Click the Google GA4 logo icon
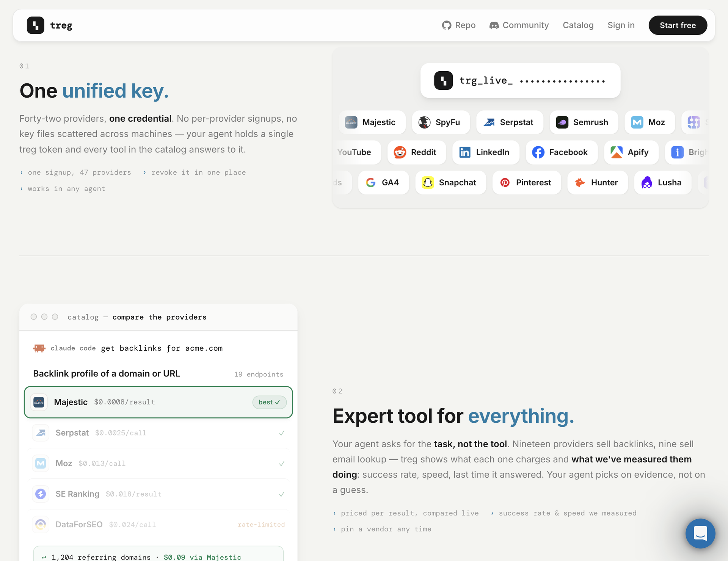Image resolution: width=728 pixels, height=561 pixels. 370,183
